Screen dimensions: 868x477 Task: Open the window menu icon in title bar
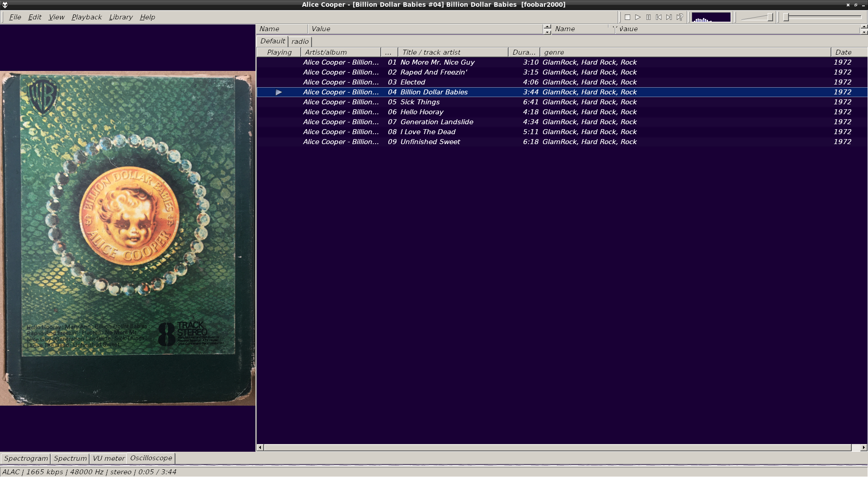click(x=5, y=5)
